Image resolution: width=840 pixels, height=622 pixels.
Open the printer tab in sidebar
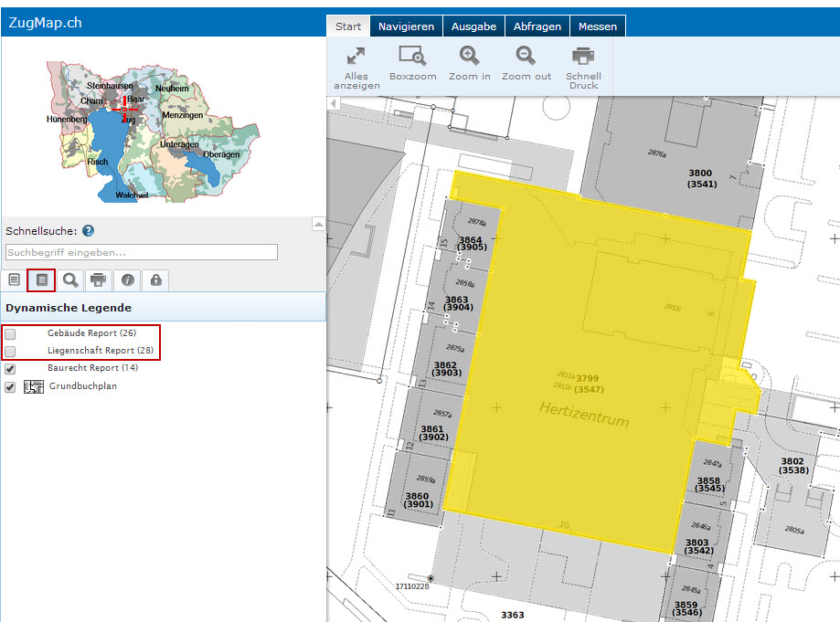tap(99, 279)
